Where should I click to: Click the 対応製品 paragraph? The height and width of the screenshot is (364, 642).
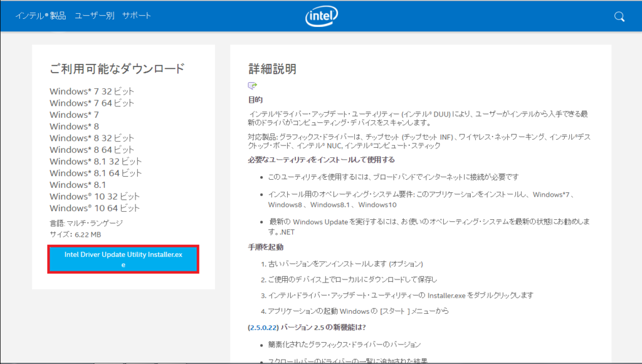[x=419, y=141]
